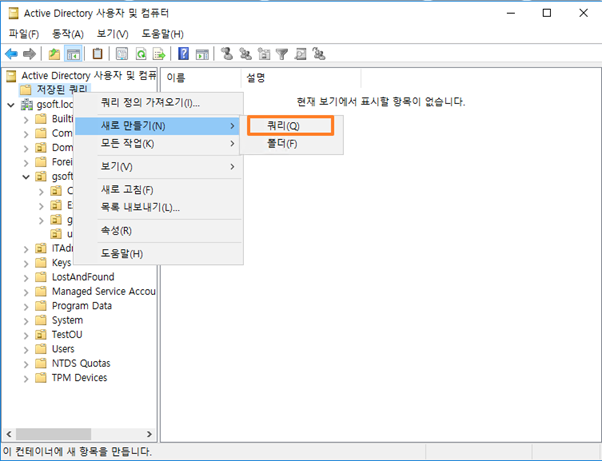Click the blue Back arrow in toolbar
This screenshot has width=602, height=461.
pyautogui.click(x=12, y=54)
